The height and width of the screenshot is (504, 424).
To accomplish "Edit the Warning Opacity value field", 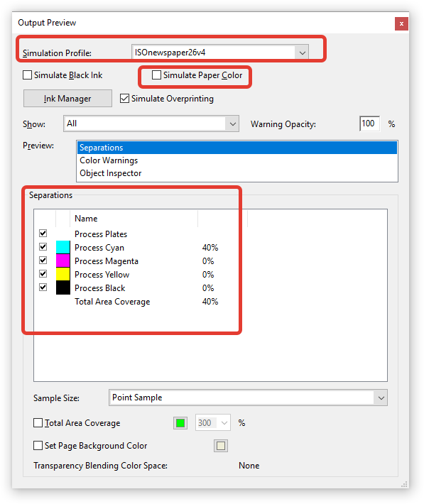I will [369, 124].
